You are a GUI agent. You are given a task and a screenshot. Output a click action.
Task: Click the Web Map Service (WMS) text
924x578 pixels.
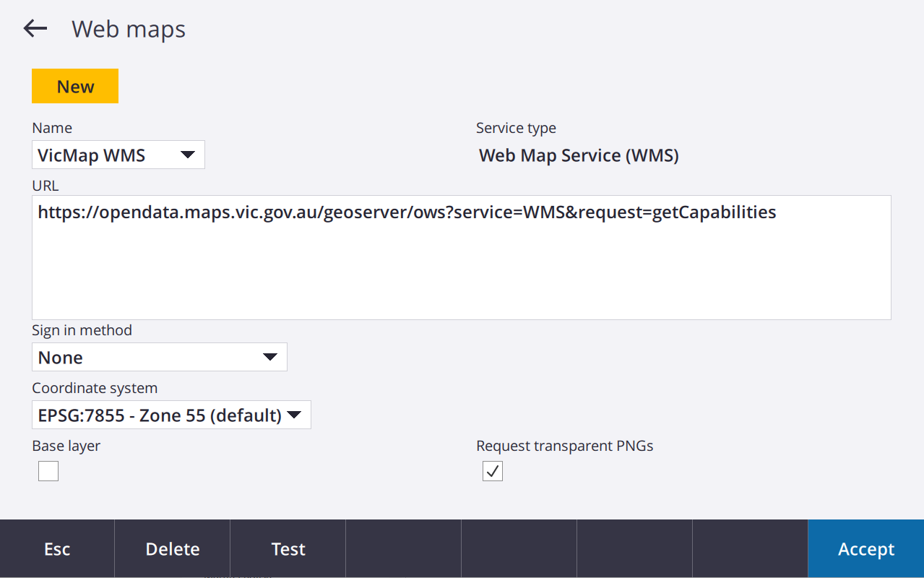pyautogui.click(x=579, y=155)
